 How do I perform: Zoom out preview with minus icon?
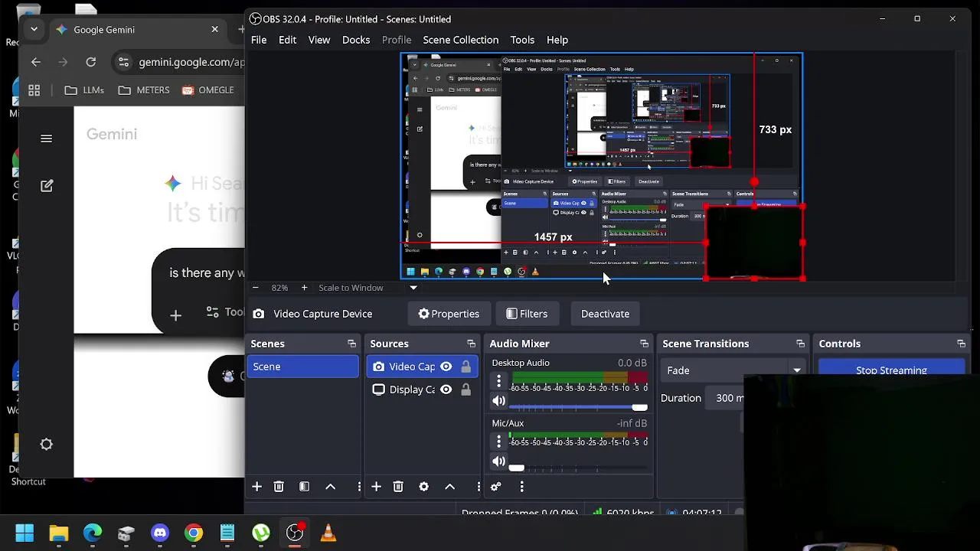click(255, 288)
